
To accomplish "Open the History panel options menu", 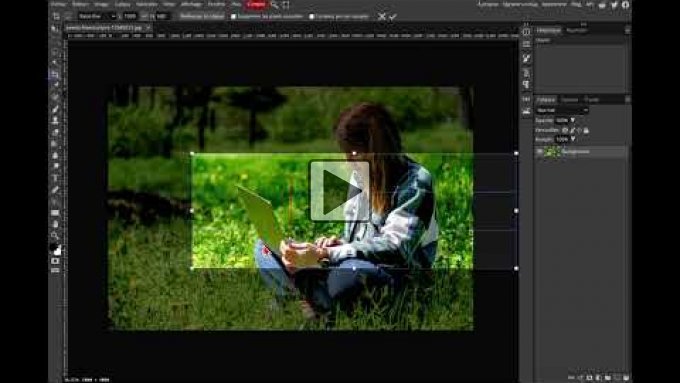I will (627, 30).
